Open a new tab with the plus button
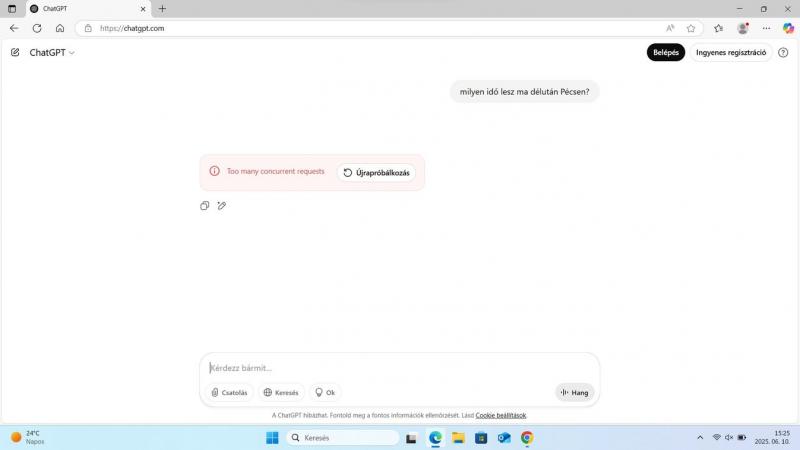The image size is (800, 450). point(162,9)
